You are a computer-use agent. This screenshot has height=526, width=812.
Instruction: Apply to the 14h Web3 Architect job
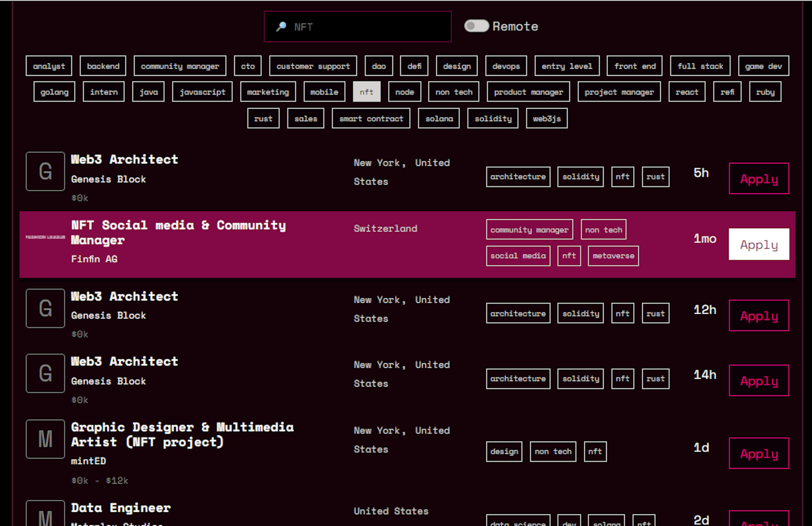[x=759, y=380]
